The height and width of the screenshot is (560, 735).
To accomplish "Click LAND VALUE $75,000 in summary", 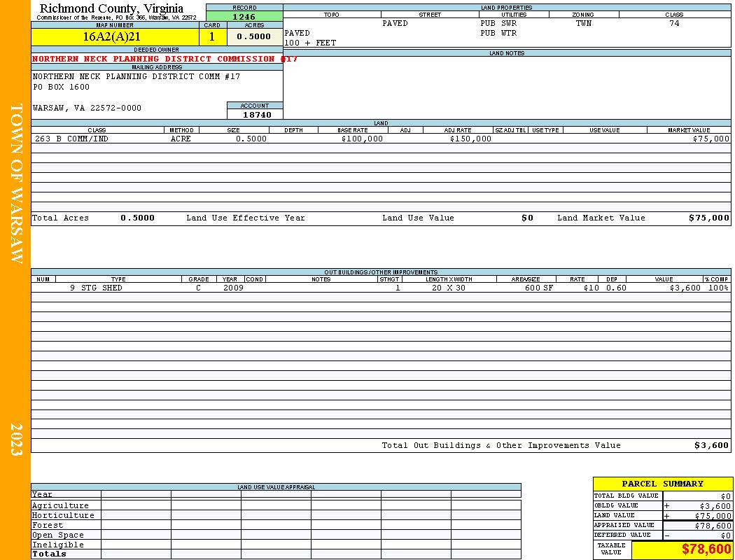I will [713, 516].
